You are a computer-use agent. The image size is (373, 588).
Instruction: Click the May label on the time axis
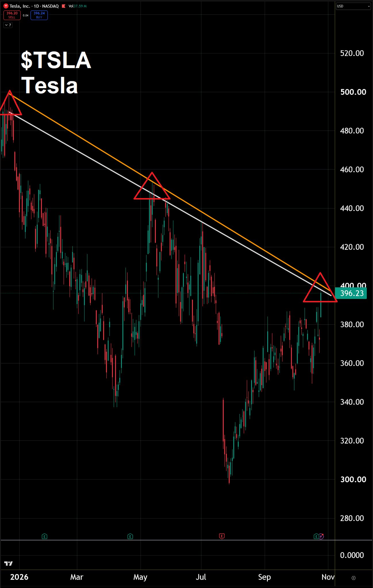click(x=140, y=578)
